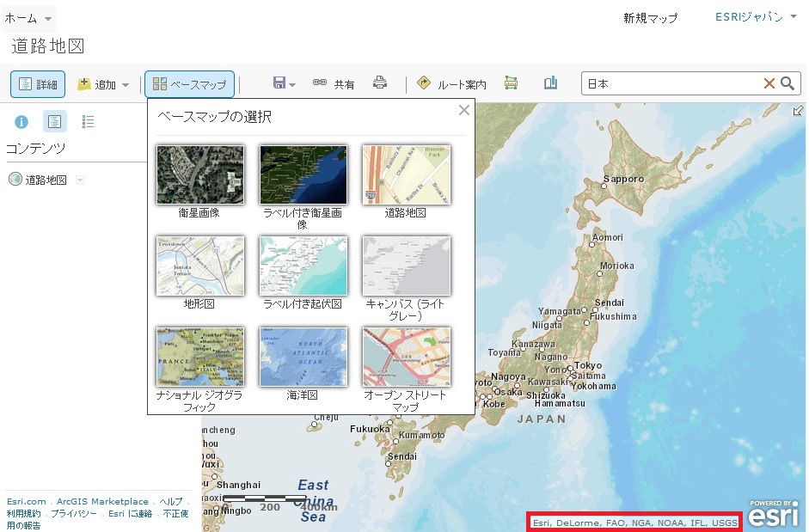809x532 pixels.
Task: Expand the save button dropdown arrow
Action: pos(292,84)
